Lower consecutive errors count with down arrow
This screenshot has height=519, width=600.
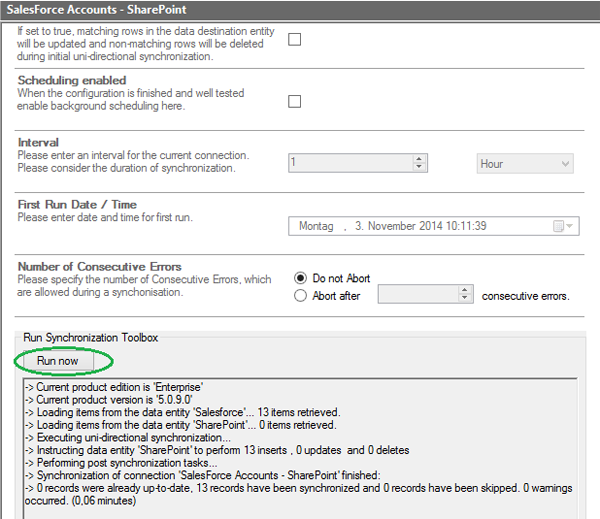pyautogui.click(x=464, y=299)
